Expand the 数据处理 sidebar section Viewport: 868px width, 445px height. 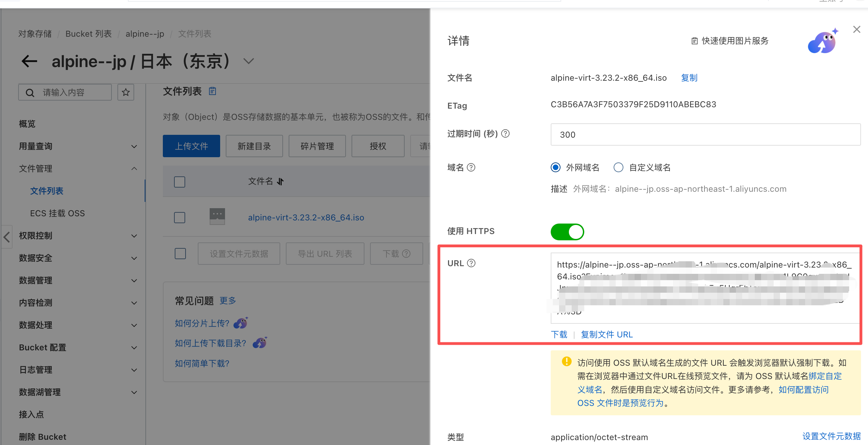(134, 325)
